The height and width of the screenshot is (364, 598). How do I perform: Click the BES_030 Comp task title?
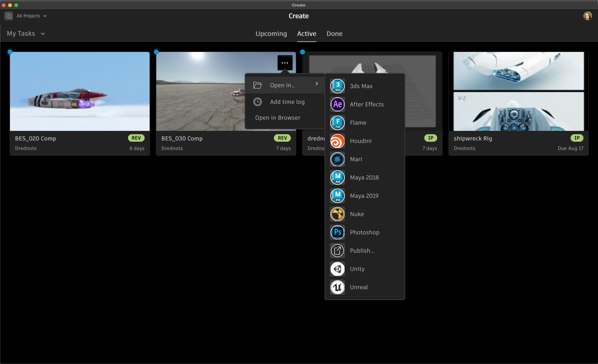tap(182, 138)
